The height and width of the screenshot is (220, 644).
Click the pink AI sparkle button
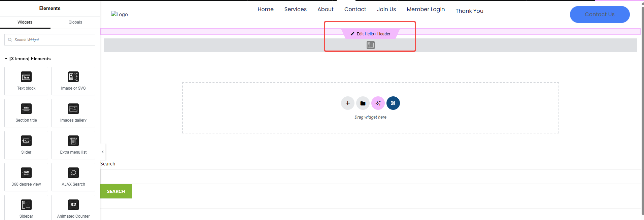click(x=378, y=103)
